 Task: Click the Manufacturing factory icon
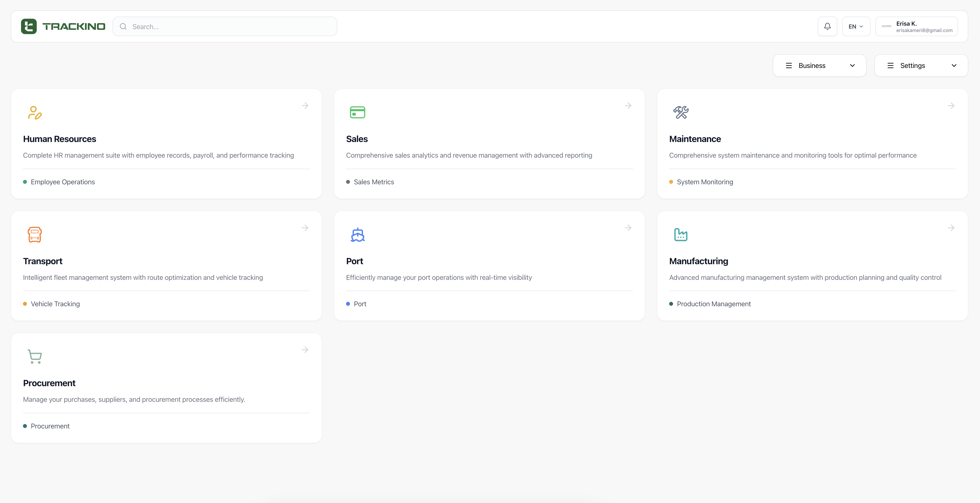tap(681, 235)
